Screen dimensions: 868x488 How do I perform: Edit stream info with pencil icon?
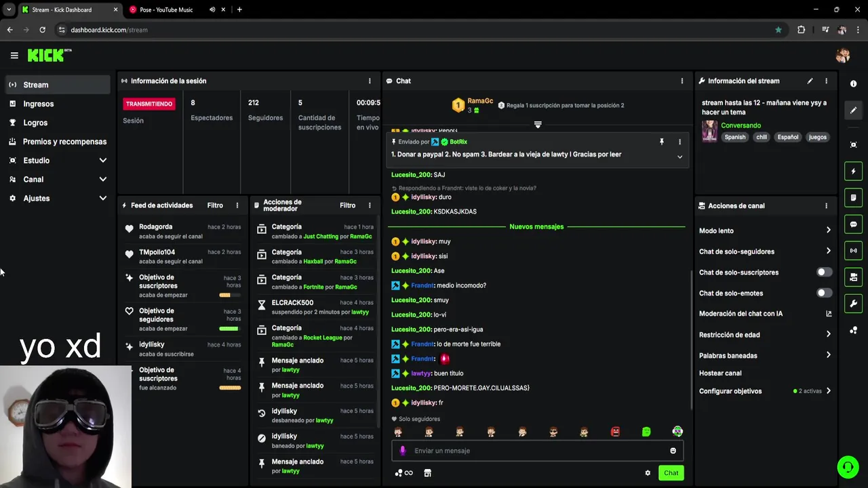(810, 81)
